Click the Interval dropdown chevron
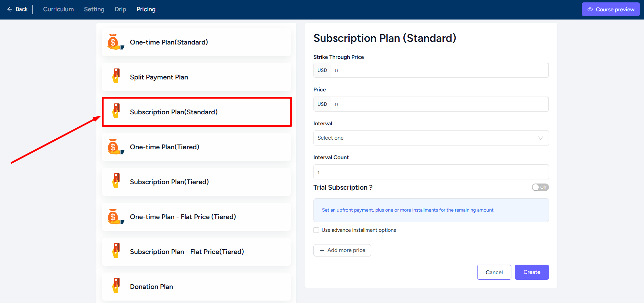Image resolution: width=644 pixels, height=303 pixels. [x=540, y=138]
